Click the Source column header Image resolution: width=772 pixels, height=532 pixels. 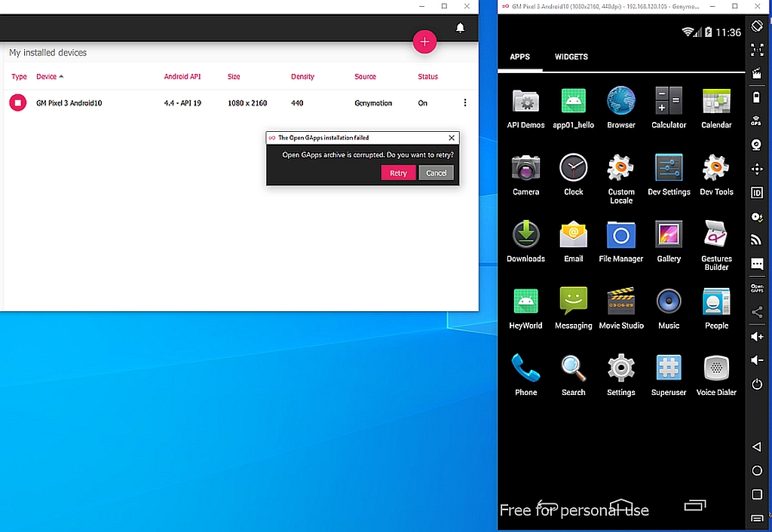point(365,77)
